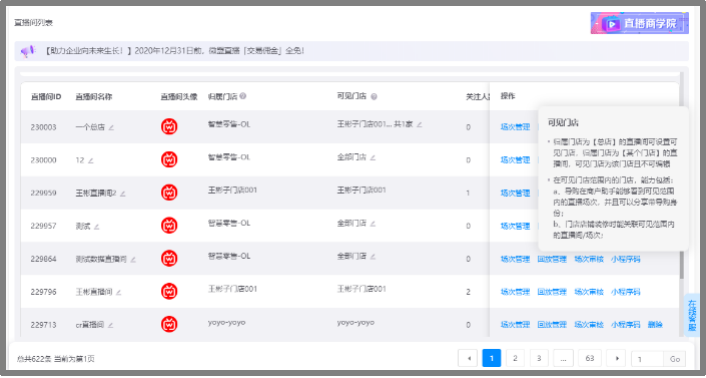
Task: Edit name pencil for room 229959
Action: 122,194
